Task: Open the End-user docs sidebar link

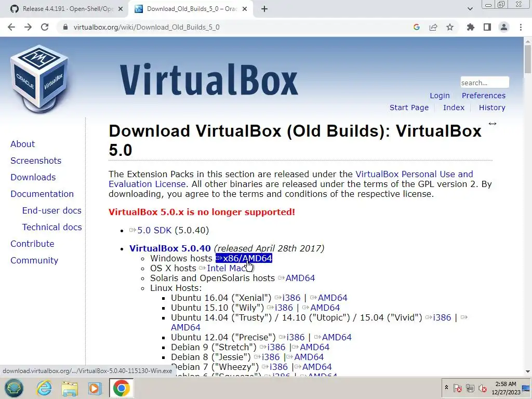Action: 51,210
